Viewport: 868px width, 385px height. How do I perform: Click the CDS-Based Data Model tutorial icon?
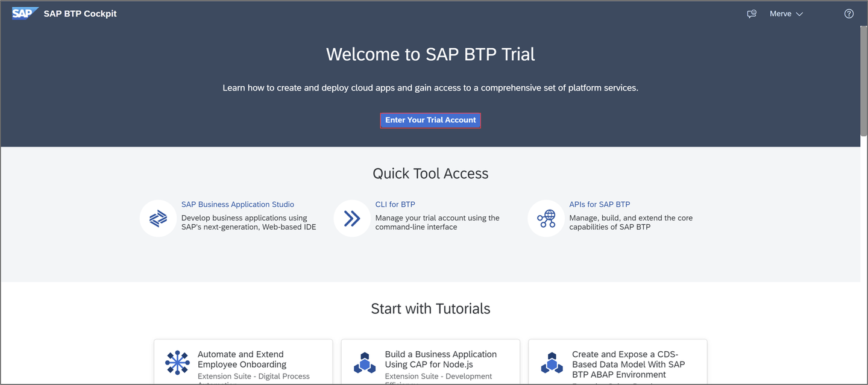552,363
